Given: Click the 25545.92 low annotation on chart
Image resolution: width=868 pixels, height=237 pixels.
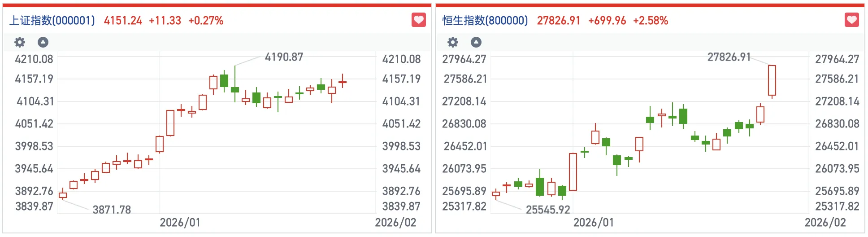Looking at the screenshot, I should [548, 210].
